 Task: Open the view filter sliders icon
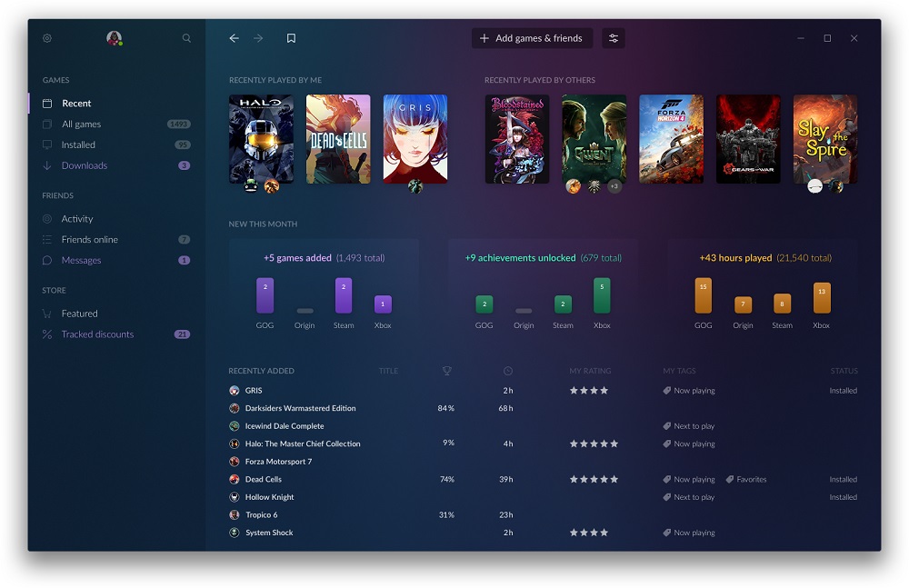(613, 38)
